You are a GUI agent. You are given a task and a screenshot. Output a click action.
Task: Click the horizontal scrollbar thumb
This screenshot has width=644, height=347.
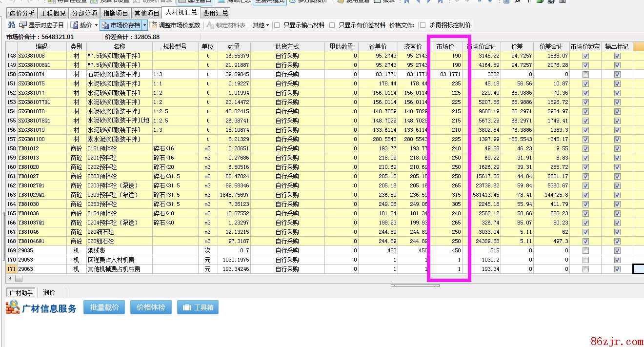(19, 278)
